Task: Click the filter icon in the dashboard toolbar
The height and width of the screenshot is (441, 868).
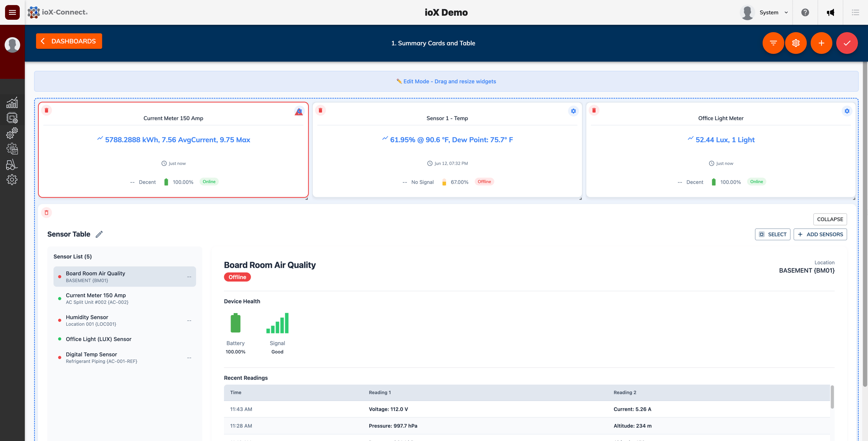Action: (773, 43)
